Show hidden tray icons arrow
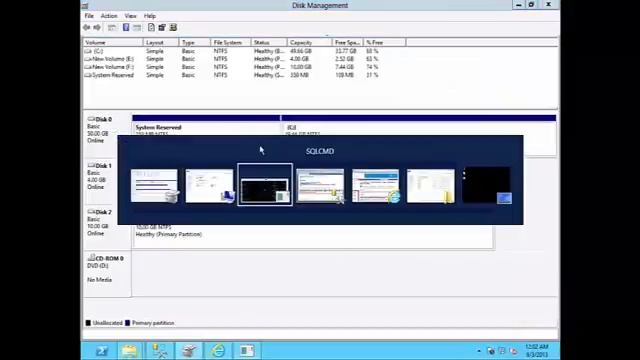This screenshot has width=640, height=360. (479, 351)
